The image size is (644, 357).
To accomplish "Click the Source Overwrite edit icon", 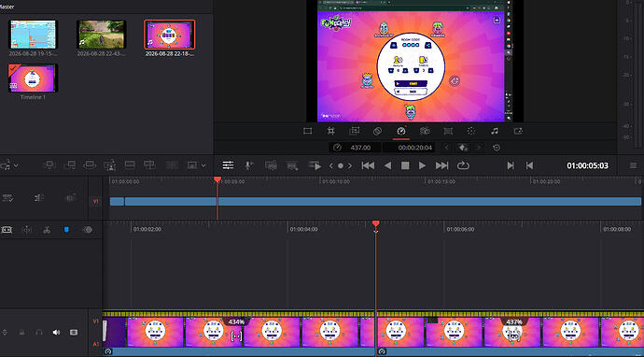I will pyautogui.click(x=149, y=165).
